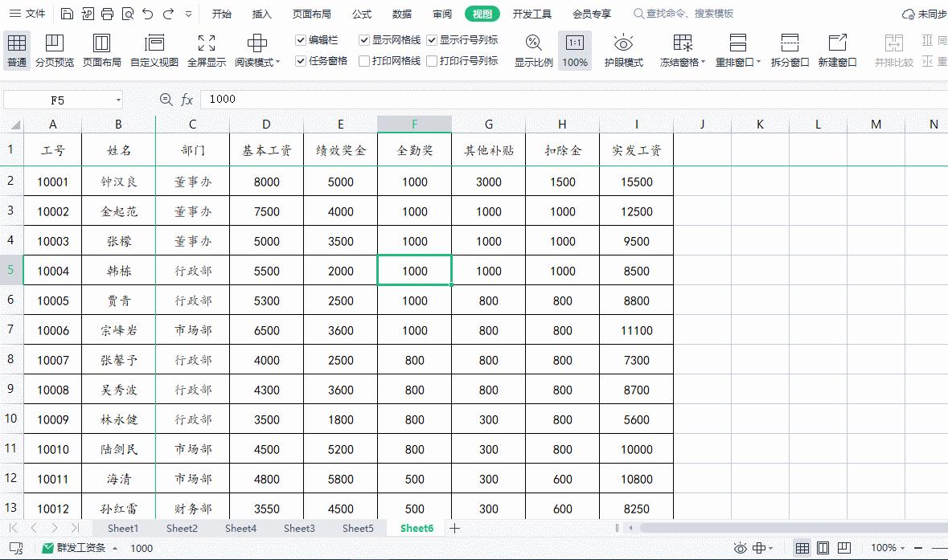Switch to the 数据 ribbon tab
This screenshot has width=948, height=560.
click(401, 13)
